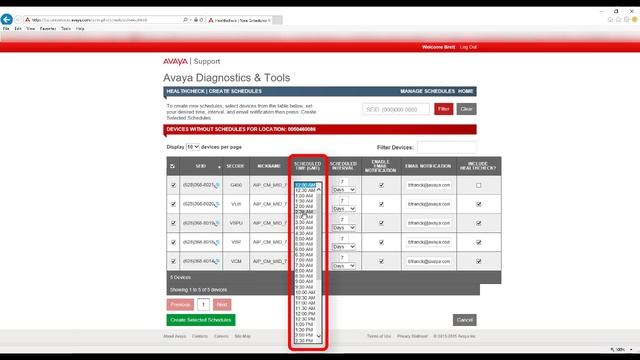The image size is (640, 360).
Task: Choose 10:00 AM from the time list
Action: click(x=305, y=292)
